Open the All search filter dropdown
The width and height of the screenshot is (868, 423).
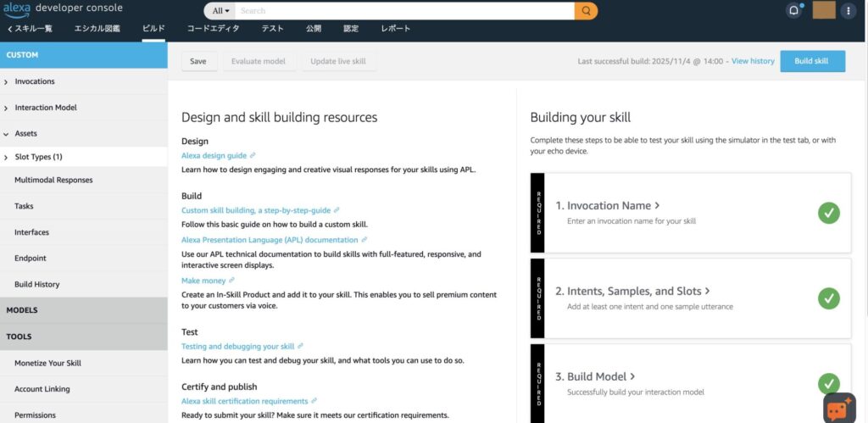click(x=221, y=11)
